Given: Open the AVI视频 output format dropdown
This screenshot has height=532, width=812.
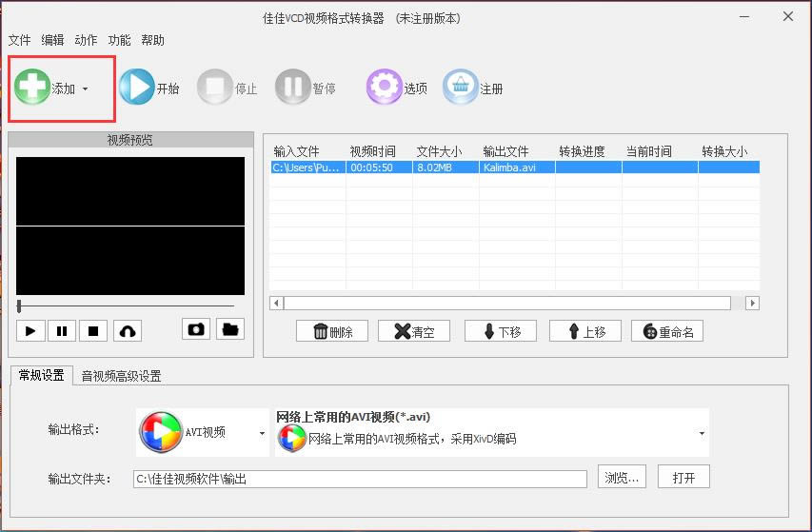Looking at the screenshot, I should click(203, 432).
